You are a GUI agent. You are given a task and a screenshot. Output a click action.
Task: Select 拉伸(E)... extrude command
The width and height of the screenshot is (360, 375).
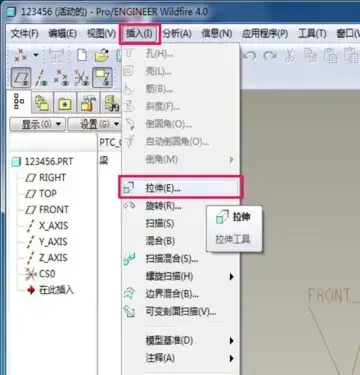click(181, 188)
